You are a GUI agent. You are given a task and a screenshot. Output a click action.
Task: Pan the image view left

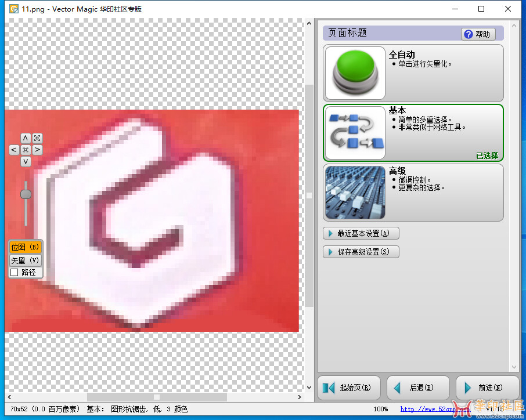pos(14,150)
